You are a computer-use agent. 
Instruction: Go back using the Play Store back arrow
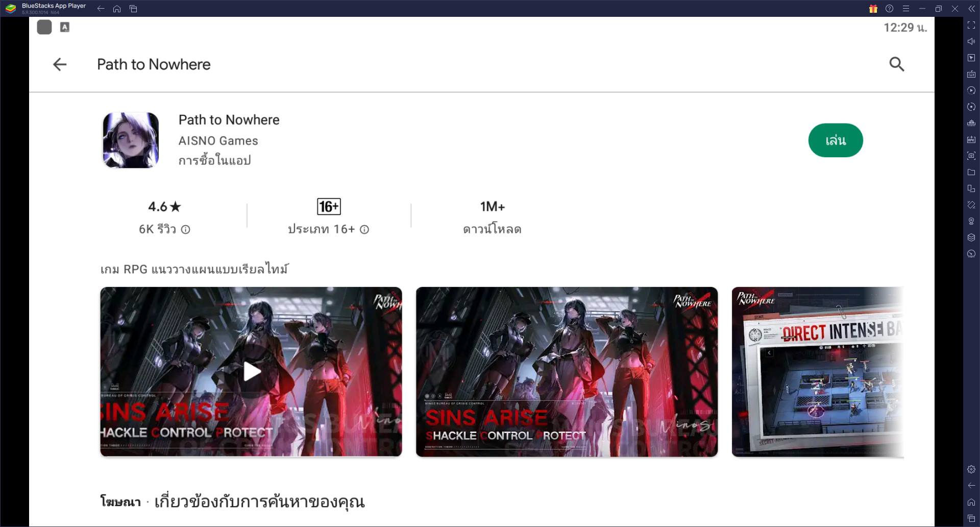click(60, 64)
